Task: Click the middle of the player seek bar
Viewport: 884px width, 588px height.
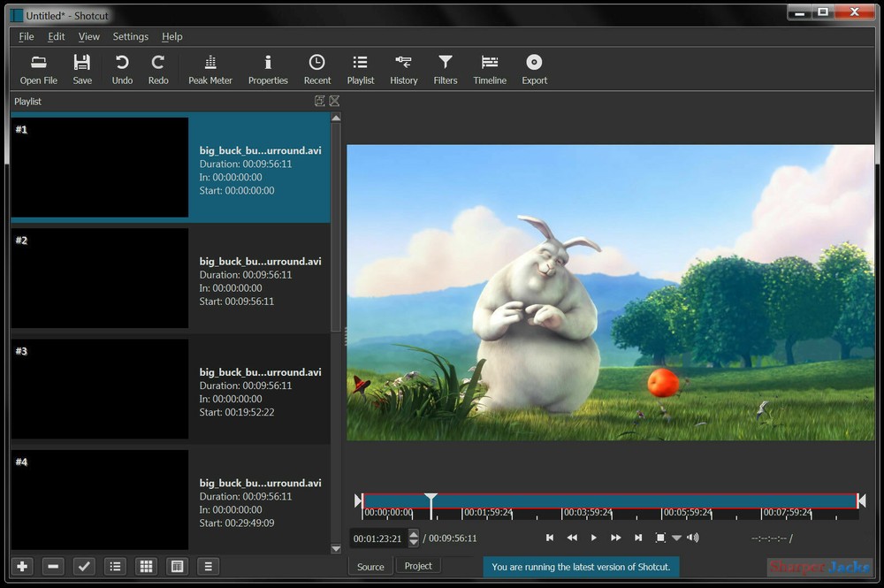Action: (610, 500)
